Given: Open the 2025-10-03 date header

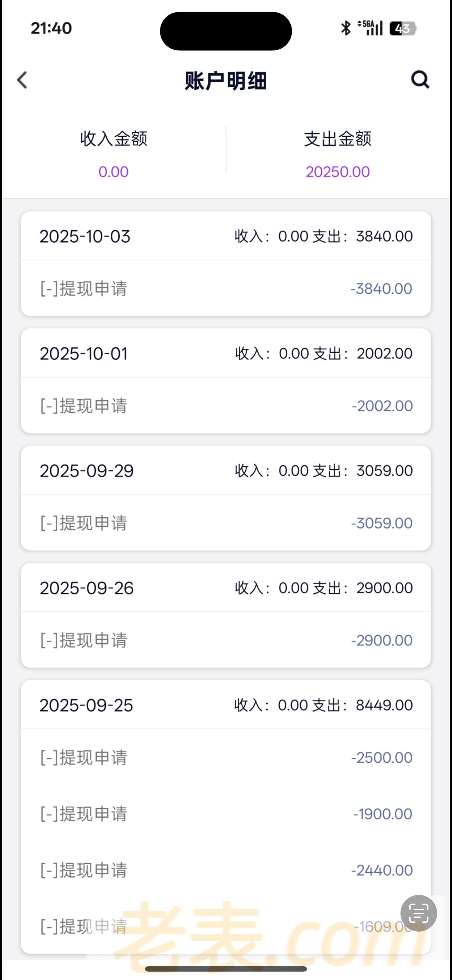Looking at the screenshot, I should pos(85,236).
